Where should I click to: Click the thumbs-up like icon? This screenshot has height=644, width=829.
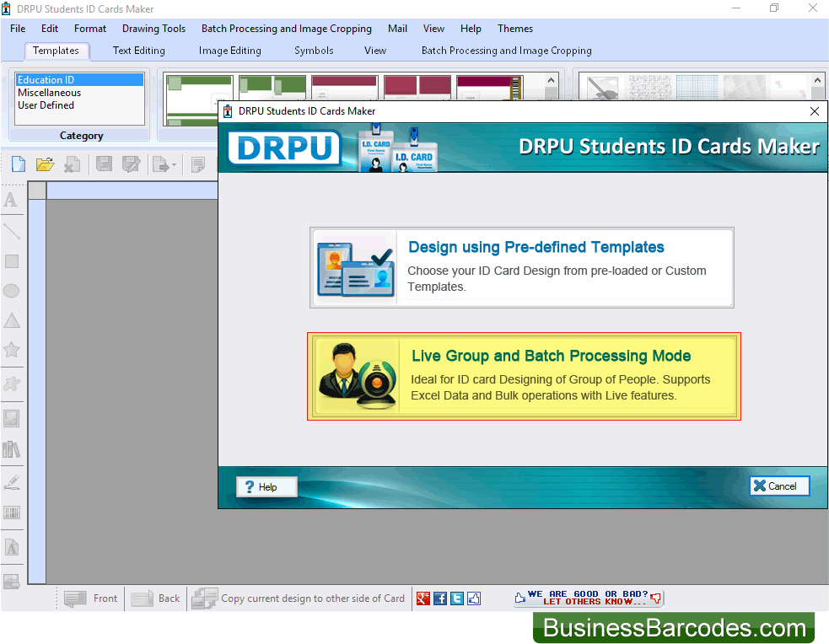click(x=474, y=598)
